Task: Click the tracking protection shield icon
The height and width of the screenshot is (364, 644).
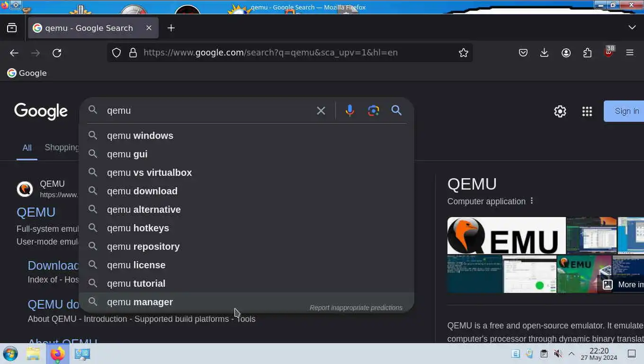Action: (116, 53)
